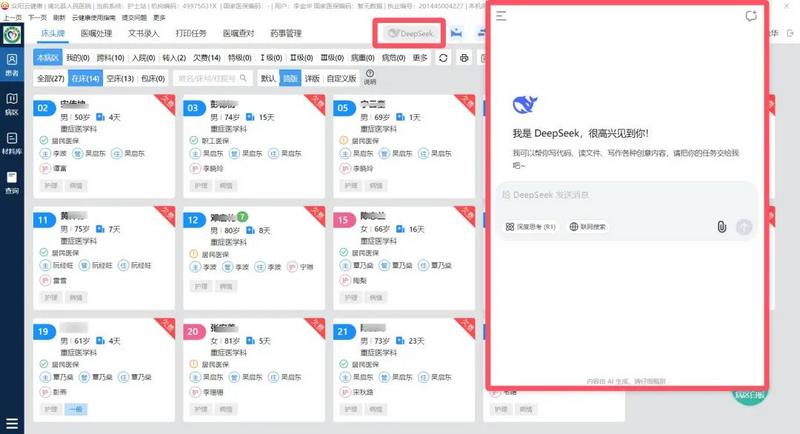Select the 默认 card view mode
Screen dimensions: 800x434
(268, 78)
